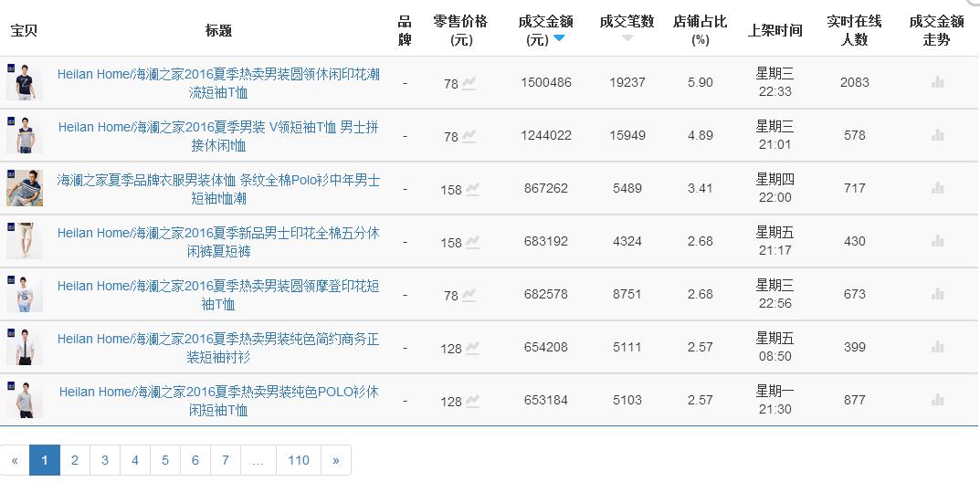Jump to last page 110
This screenshot has width=980, height=482.
299,460
